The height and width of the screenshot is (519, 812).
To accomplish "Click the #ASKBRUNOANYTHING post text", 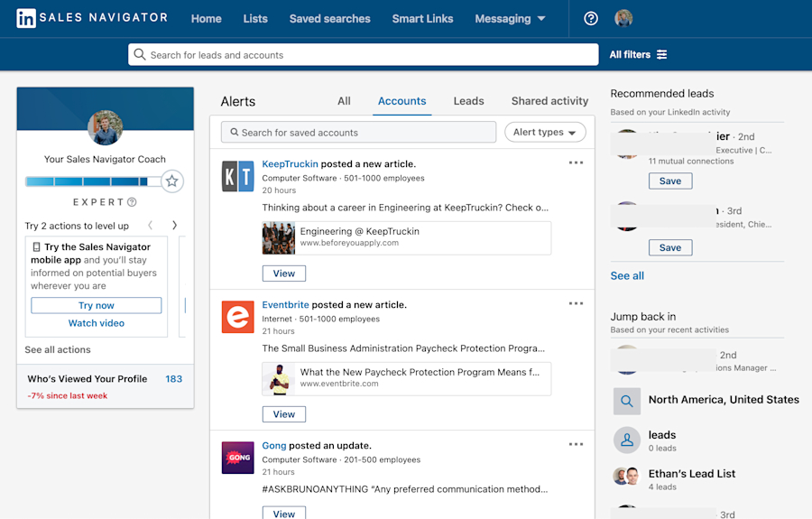I will [405, 489].
